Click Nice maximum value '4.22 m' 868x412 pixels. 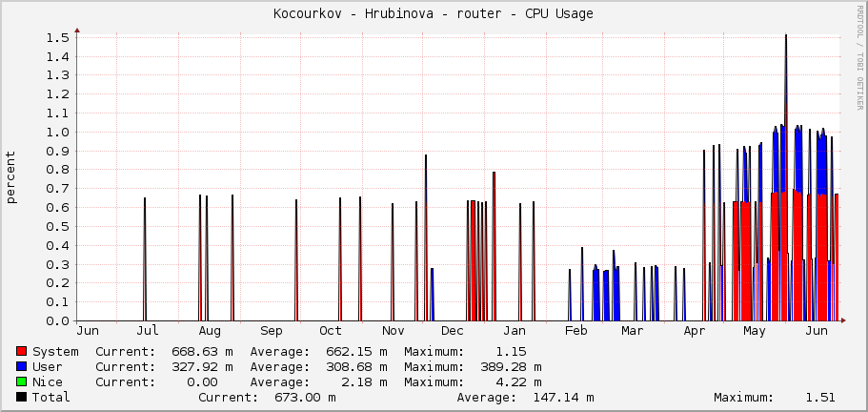click(518, 382)
